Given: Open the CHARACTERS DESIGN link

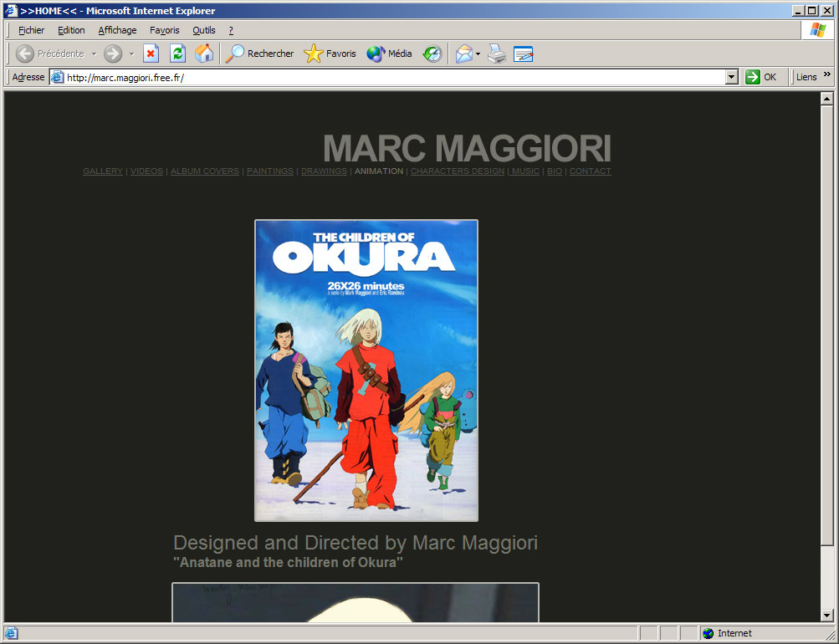Looking at the screenshot, I should pos(458,171).
